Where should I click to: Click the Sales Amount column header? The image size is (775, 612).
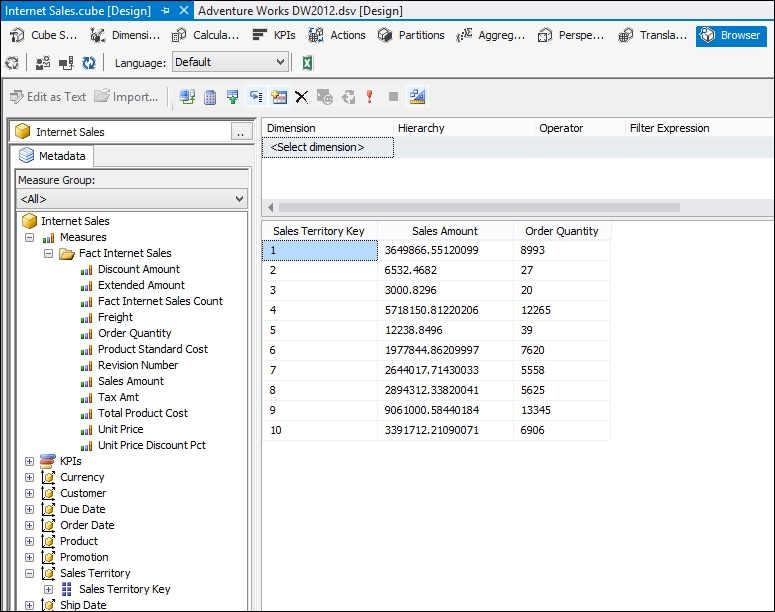(x=445, y=231)
